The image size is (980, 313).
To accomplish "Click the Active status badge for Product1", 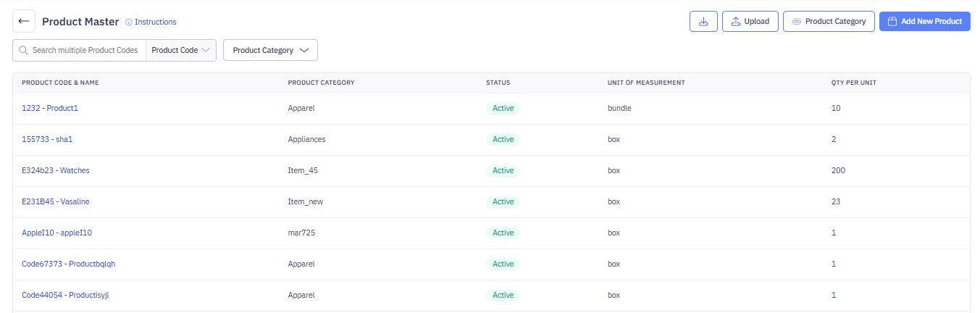I will (x=503, y=109).
